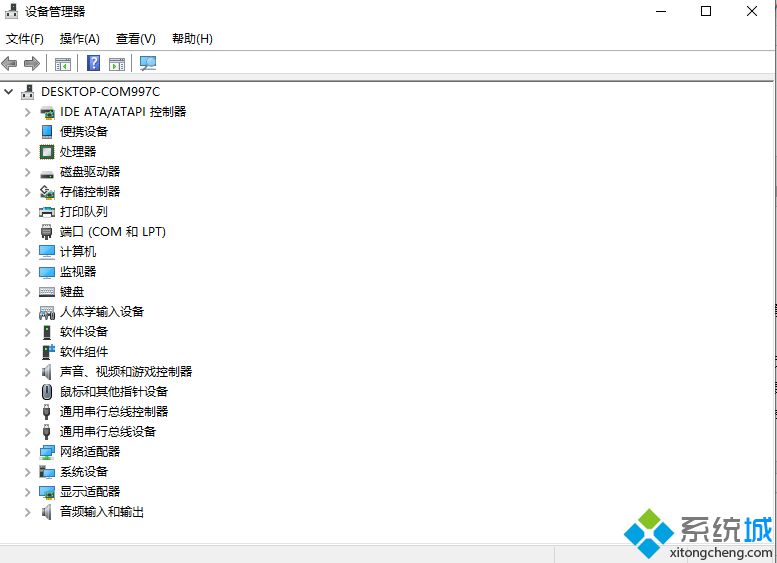Select the 音频输入和输出 tree item

(102, 512)
